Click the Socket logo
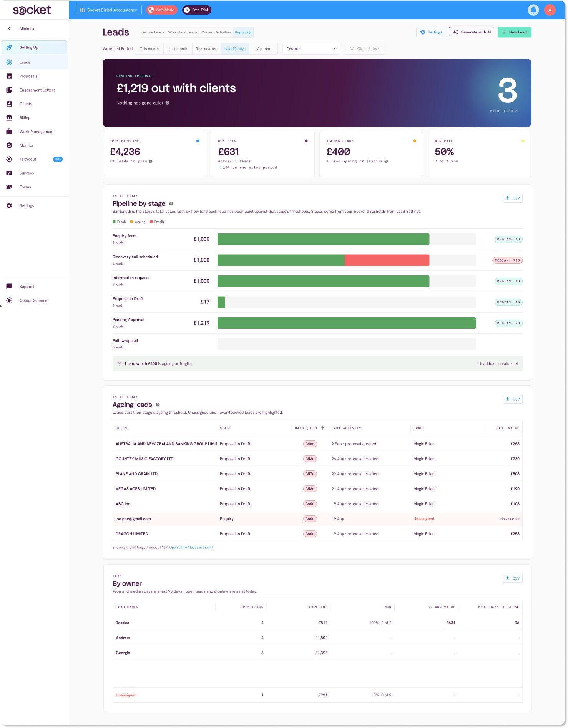 coord(32,10)
